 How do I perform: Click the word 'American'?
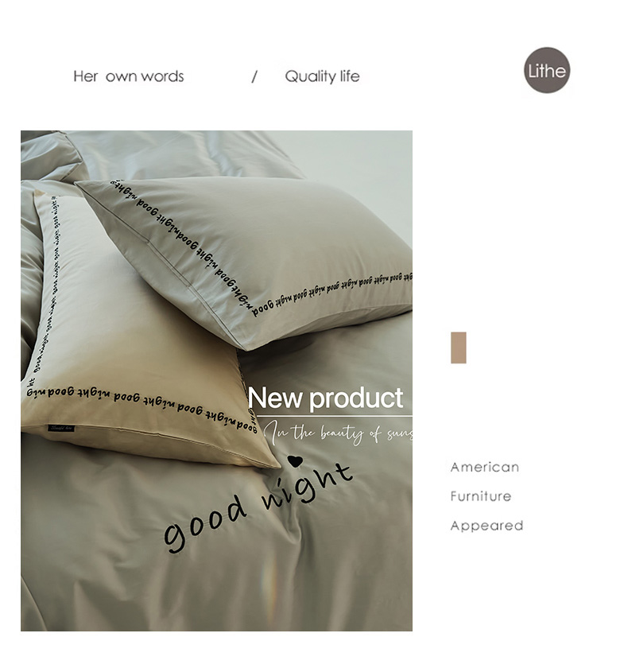point(484,467)
